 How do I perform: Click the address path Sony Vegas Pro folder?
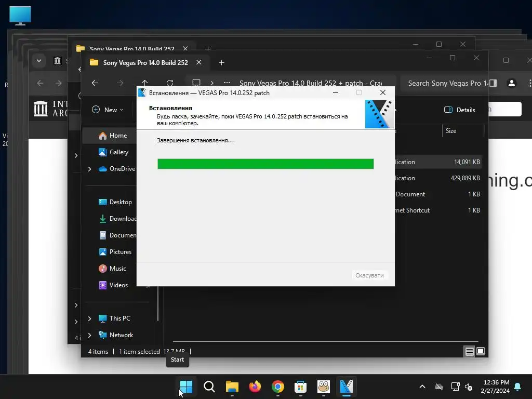point(311,83)
